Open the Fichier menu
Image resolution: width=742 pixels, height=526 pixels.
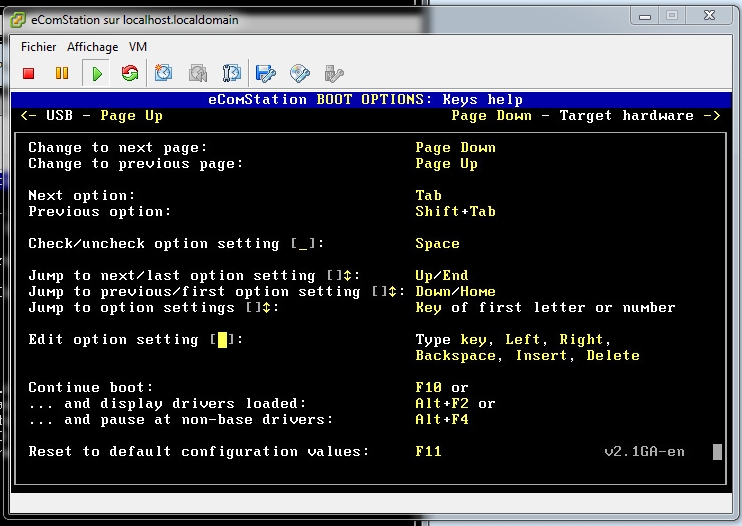click(x=39, y=47)
